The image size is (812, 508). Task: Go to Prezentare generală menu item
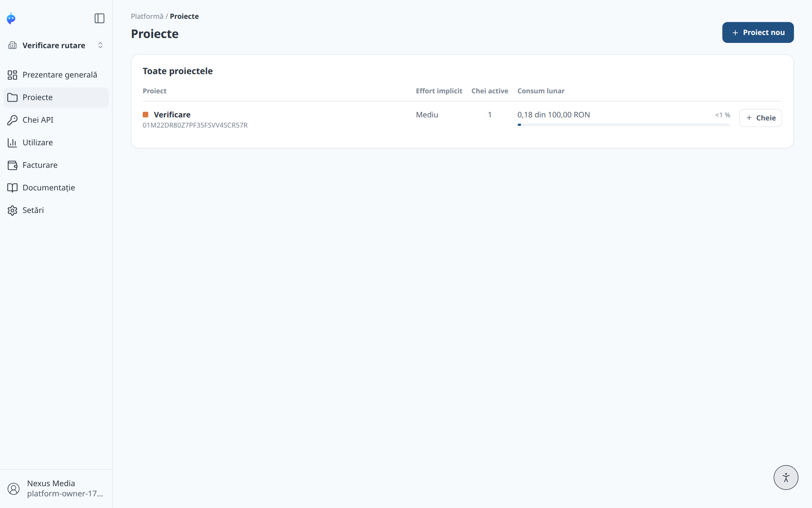pos(56,75)
